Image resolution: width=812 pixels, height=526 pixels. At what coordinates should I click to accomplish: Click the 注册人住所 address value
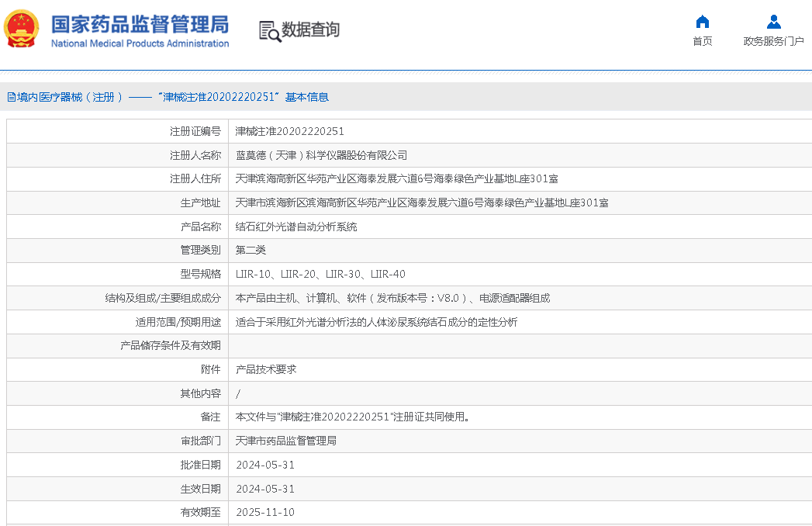(x=396, y=179)
